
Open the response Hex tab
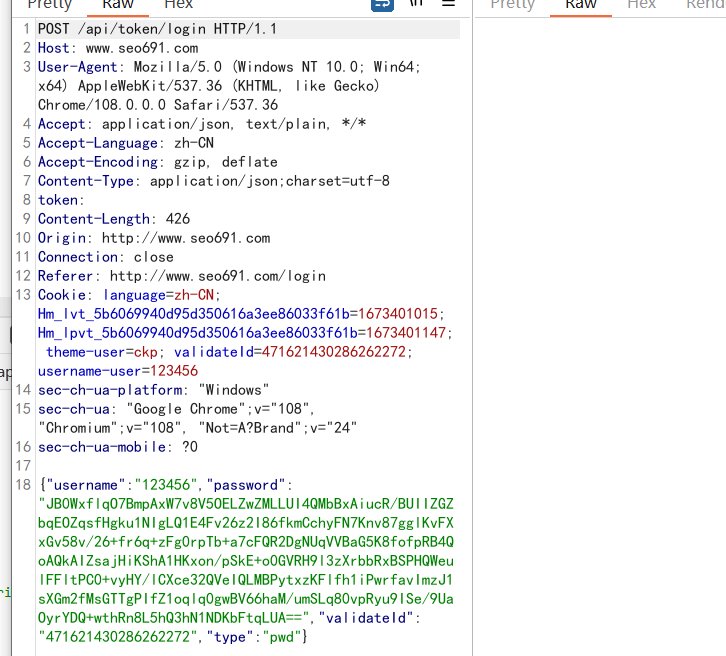[641, 5]
